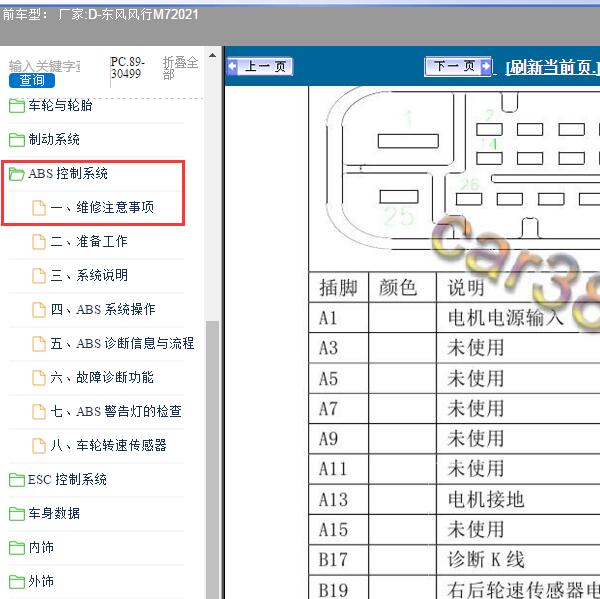Collapse the ABS 控制系统 folder icon
This screenshot has width=600, height=599.
click(x=16, y=174)
